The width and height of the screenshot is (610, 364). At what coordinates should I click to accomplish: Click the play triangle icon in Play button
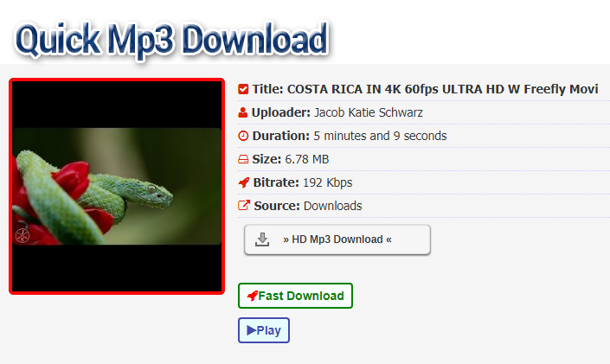(251, 330)
